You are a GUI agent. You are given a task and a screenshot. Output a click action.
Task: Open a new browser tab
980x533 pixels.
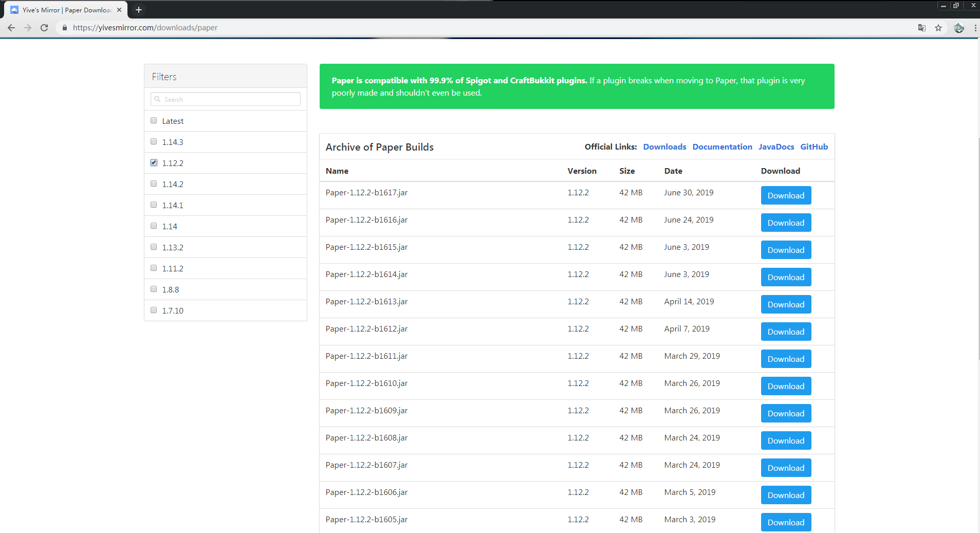(x=139, y=10)
